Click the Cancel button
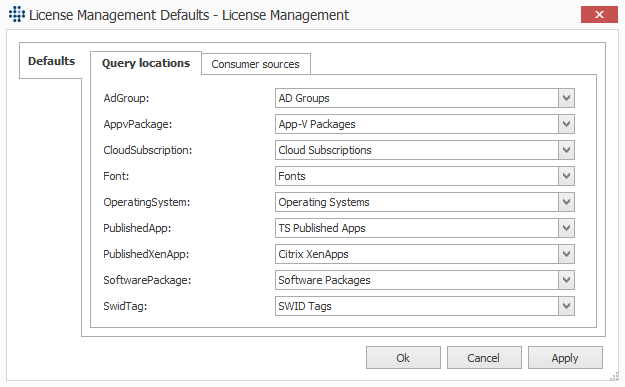 (x=484, y=358)
